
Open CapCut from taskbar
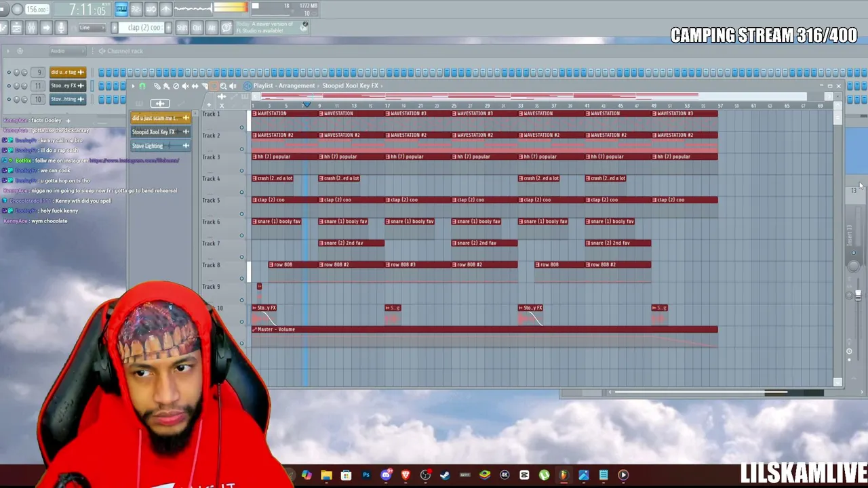tap(524, 475)
